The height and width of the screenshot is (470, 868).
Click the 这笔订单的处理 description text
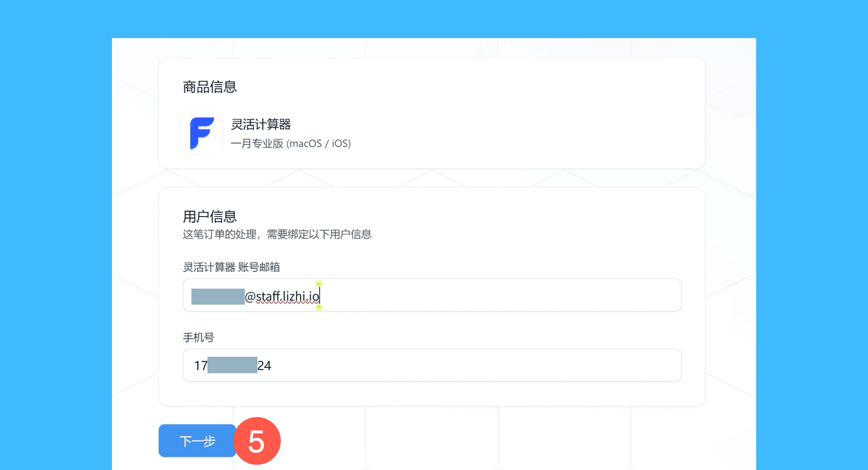point(277,234)
